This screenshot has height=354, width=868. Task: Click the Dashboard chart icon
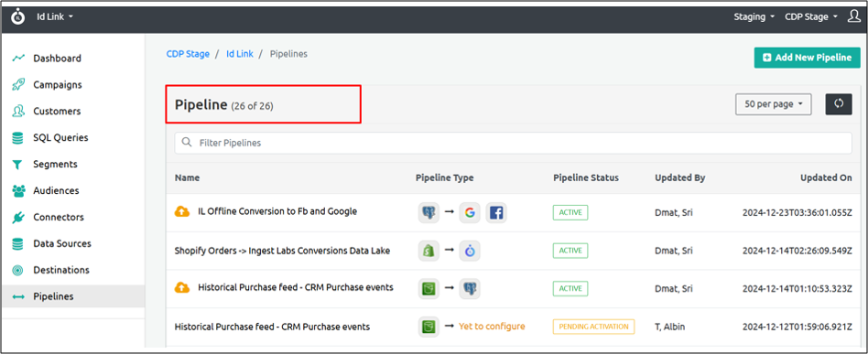tap(18, 58)
